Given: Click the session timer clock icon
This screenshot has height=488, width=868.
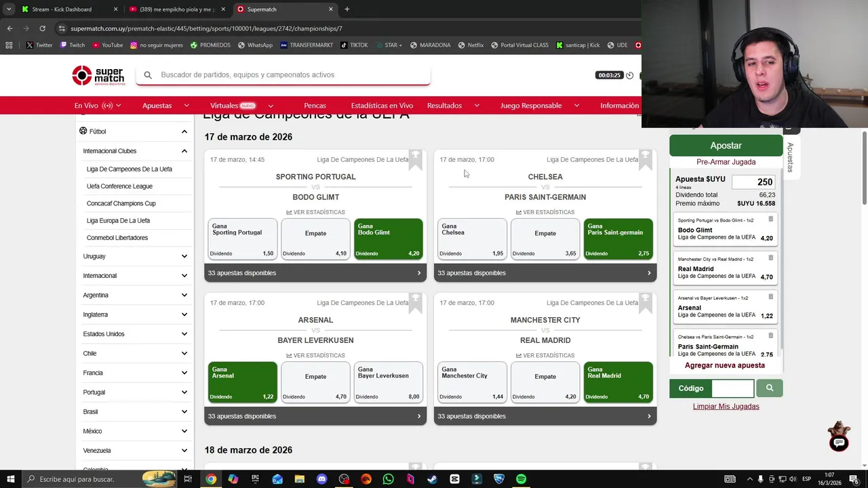Looking at the screenshot, I should click(629, 75).
